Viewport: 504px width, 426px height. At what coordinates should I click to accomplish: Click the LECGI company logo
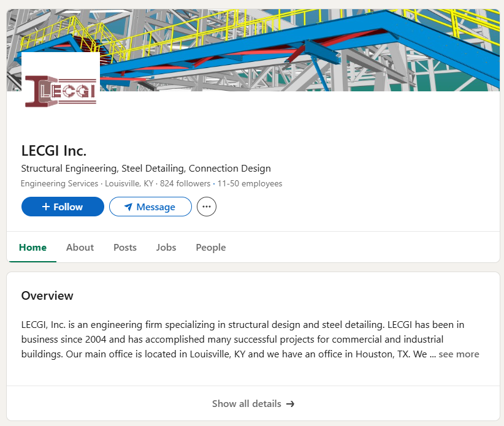pos(61,91)
